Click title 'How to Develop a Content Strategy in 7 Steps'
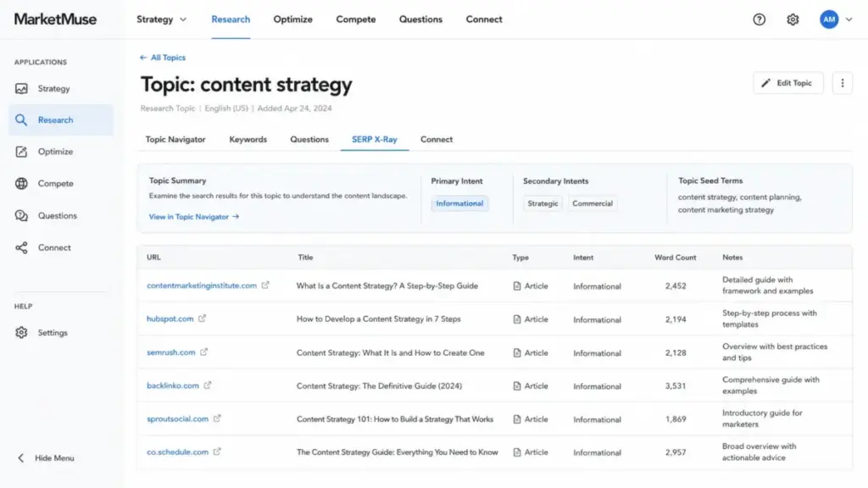This screenshot has height=488, width=868. (x=379, y=319)
